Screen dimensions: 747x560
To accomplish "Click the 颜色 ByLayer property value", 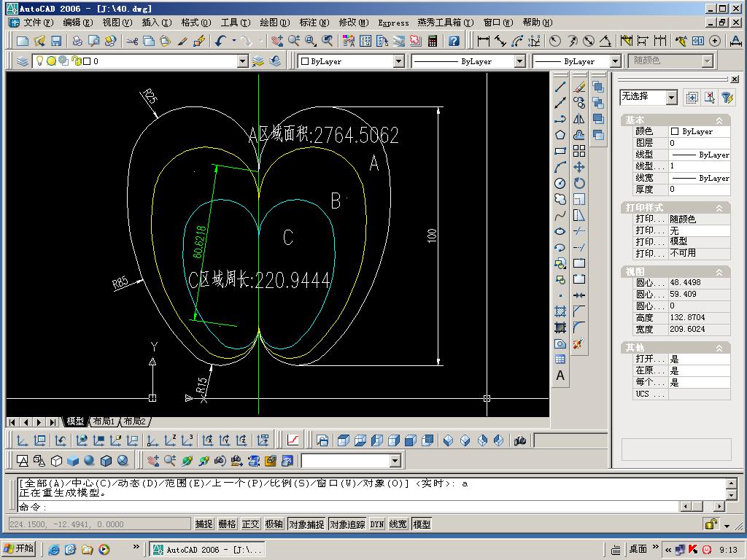I will [699, 131].
